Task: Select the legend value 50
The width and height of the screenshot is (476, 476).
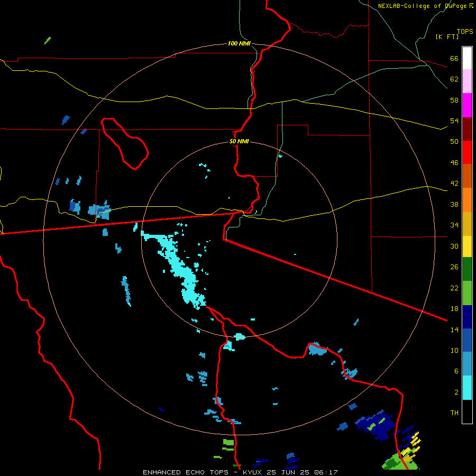Action: pyautogui.click(x=454, y=141)
